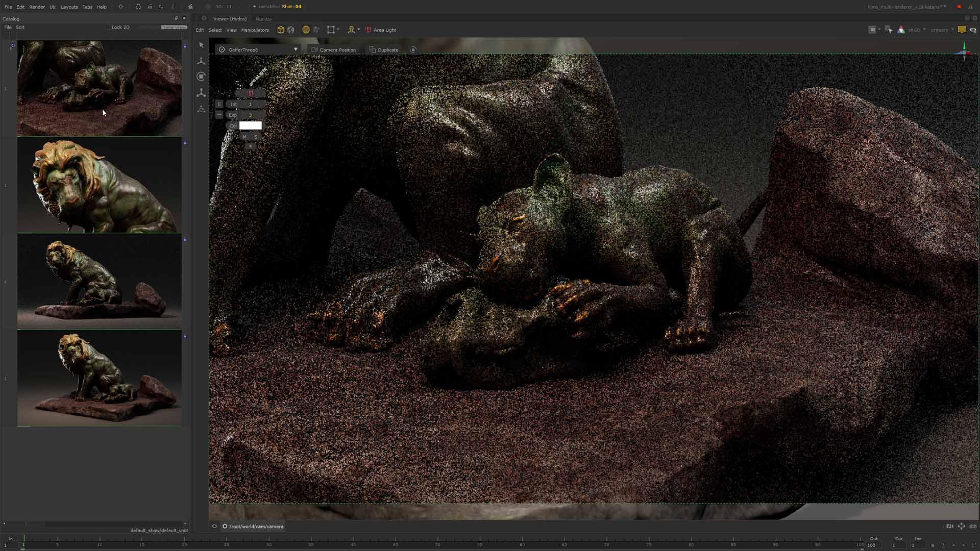Click the RGB color channels icon
This screenshot has width=980, height=551.
[x=901, y=30]
